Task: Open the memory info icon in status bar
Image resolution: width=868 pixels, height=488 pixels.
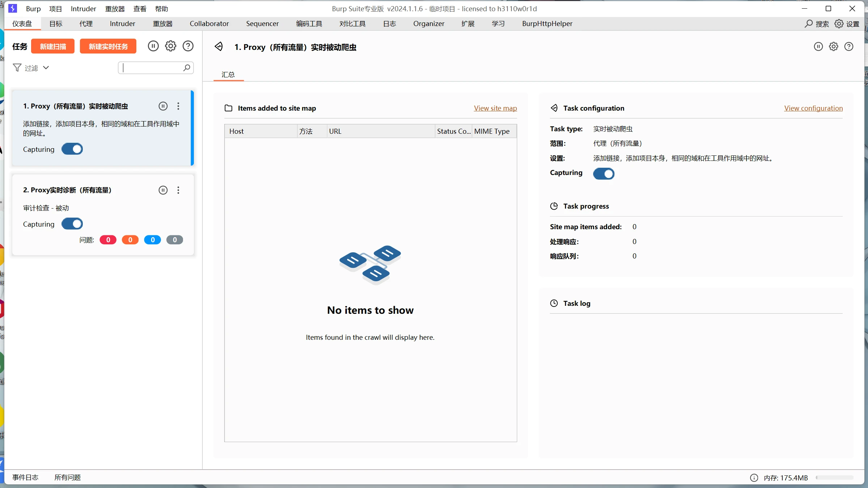Action: tap(754, 478)
